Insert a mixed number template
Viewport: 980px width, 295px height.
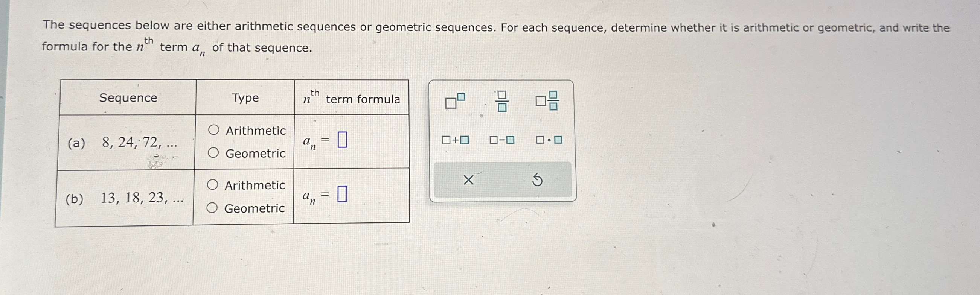coord(547,101)
